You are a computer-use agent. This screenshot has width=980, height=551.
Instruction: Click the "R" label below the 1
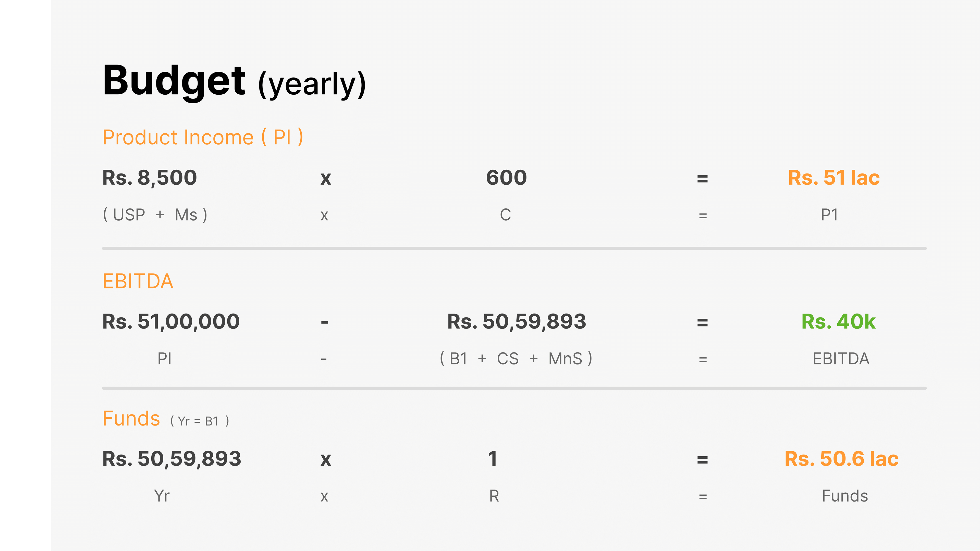point(494,496)
